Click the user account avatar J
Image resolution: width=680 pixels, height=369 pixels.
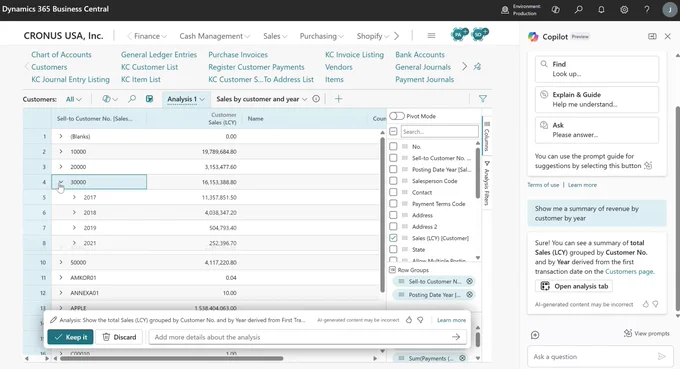click(x=670, y=10)
